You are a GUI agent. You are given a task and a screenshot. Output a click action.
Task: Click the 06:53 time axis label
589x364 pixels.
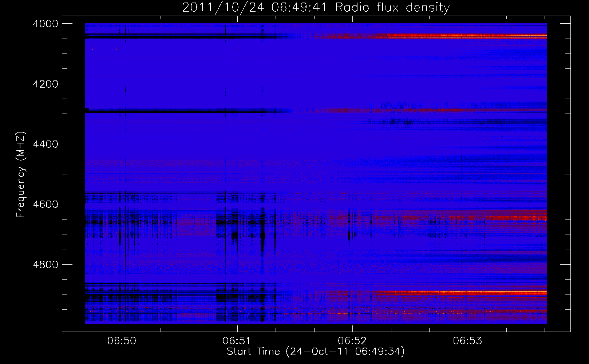click(x=467, y=341)
